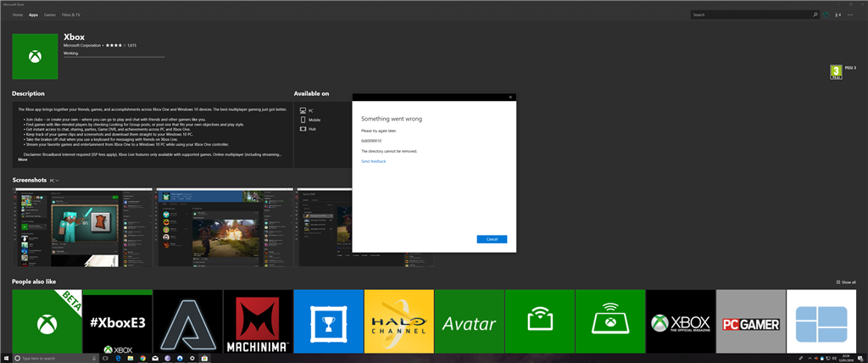Show hidden system tray icons
Image resolution: width=868 pixels, height=363 pixels.
coord(810,358)
